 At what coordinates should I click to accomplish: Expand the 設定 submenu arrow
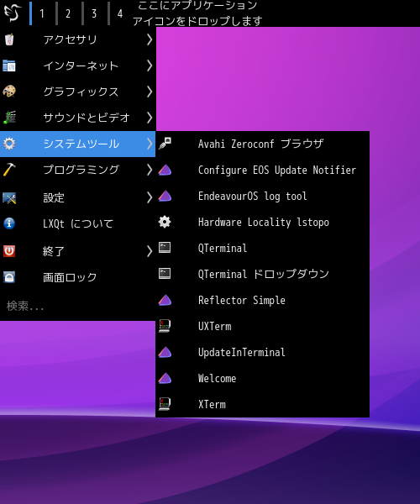(x=150, y=197)
